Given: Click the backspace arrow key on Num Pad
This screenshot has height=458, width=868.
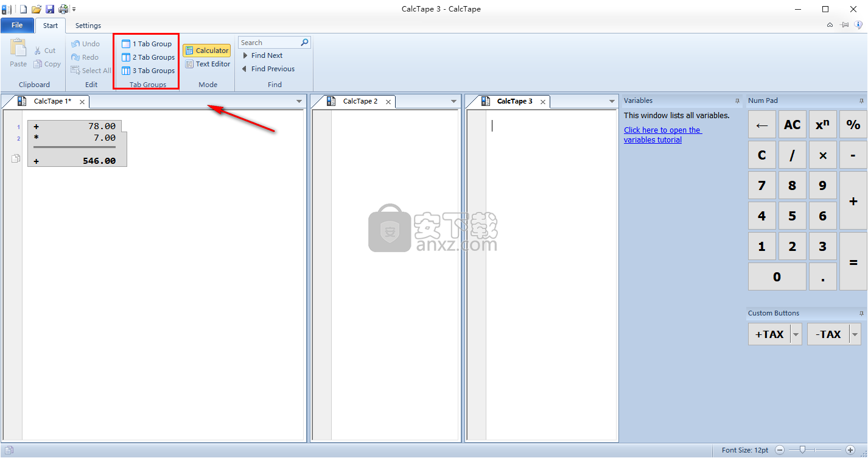Looking at the screenshot, I should tap(761, 125).
